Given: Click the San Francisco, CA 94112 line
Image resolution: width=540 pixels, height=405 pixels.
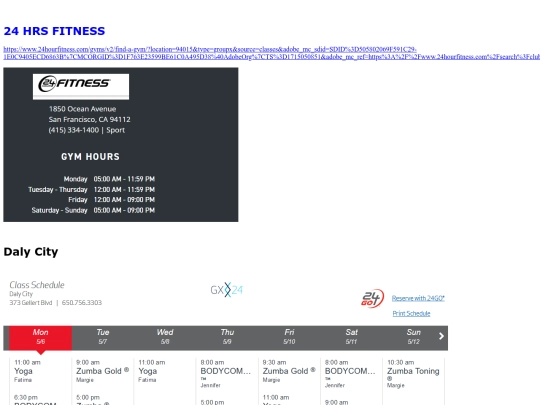Looking at the screenshot, I should click(x=89, y=120).
